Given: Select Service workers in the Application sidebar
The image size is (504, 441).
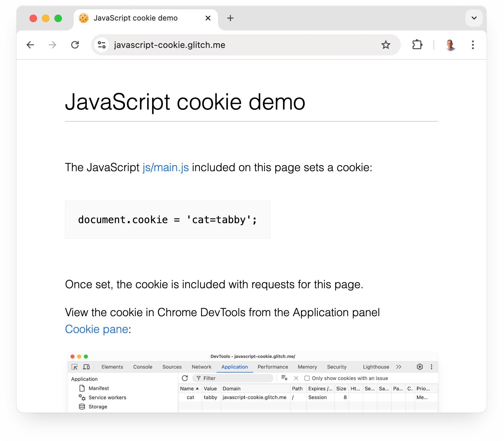Looking at the screenshot, I should pyautogui.click(x=107, y=397).
